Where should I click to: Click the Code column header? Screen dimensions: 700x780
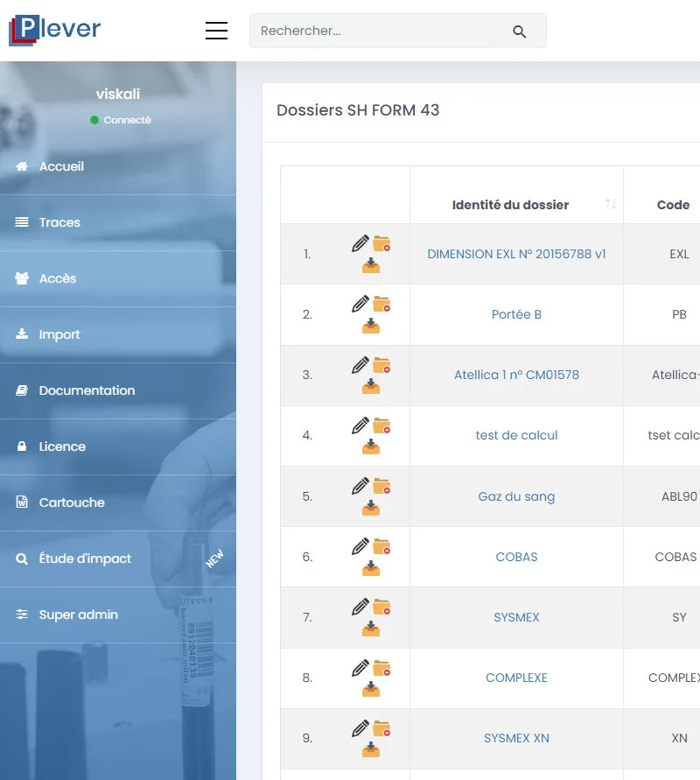pos(673,205)
